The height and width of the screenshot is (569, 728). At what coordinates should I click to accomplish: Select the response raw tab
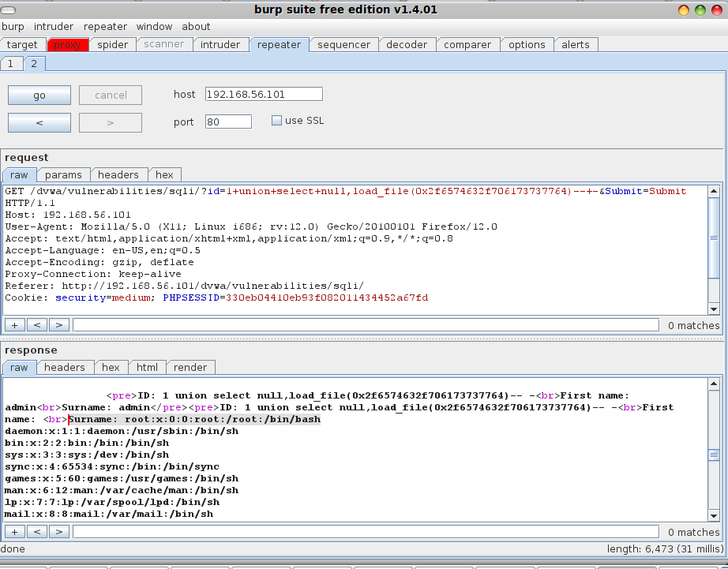click(19, 368)
